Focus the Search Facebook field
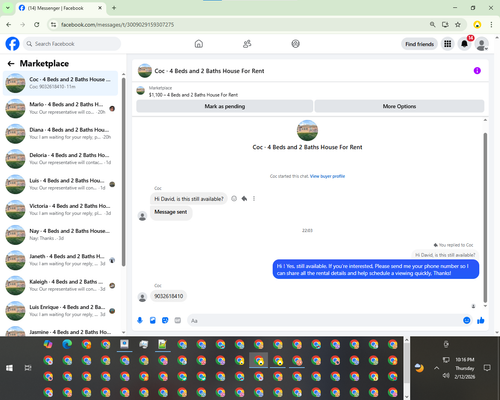This screenshot has height=400, width=500. point(72,44)
